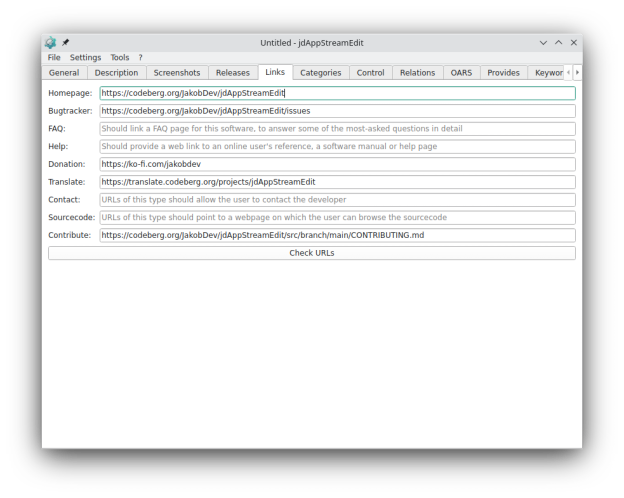Switch to the Relations tab
The image size is (624, 498).
[417, 73]
